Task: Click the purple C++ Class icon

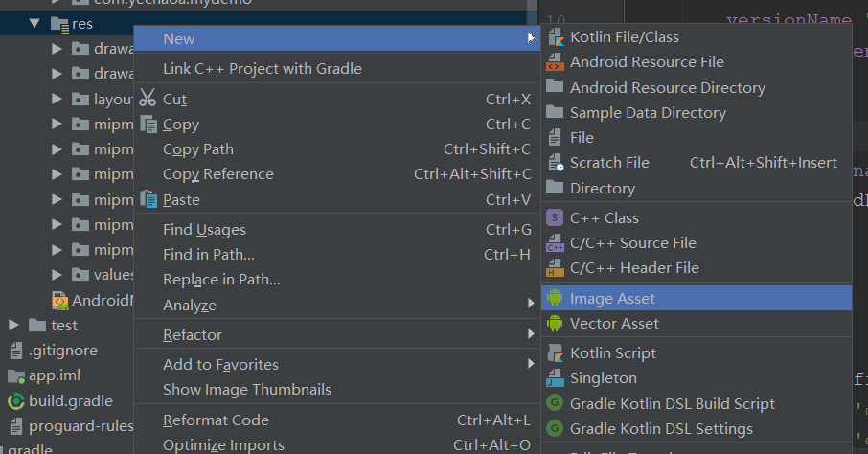Action: pos(555,217)
